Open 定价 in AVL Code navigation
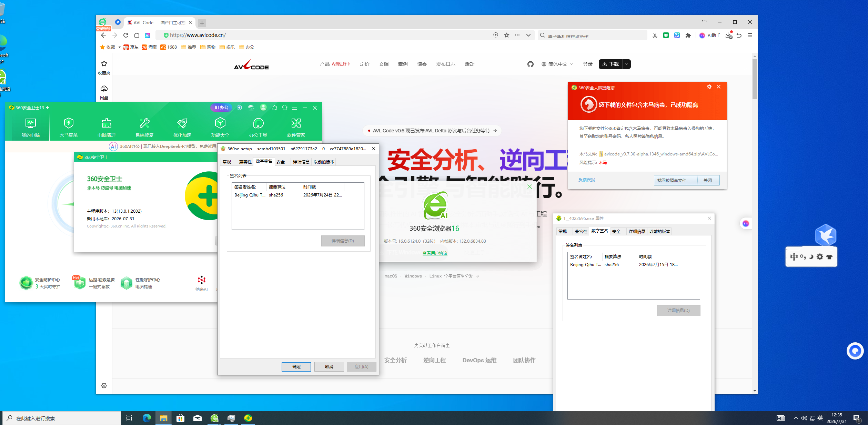 [364, 64]
